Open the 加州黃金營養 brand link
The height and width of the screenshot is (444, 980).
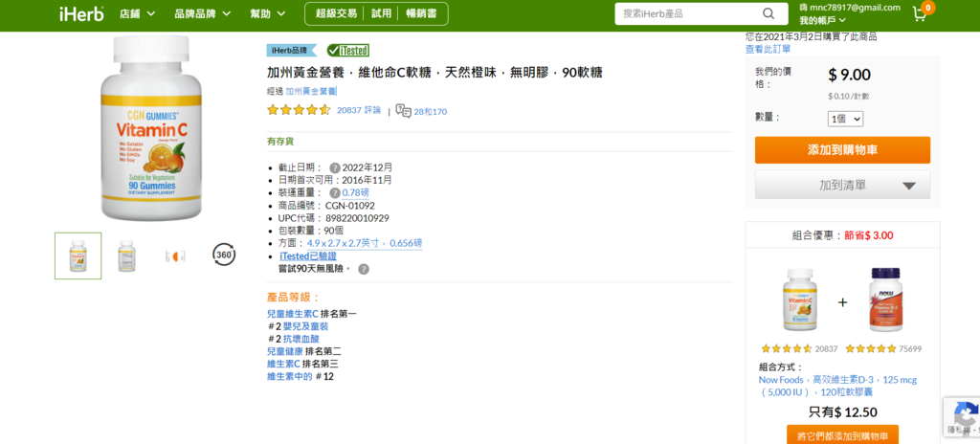coord(311,91)
